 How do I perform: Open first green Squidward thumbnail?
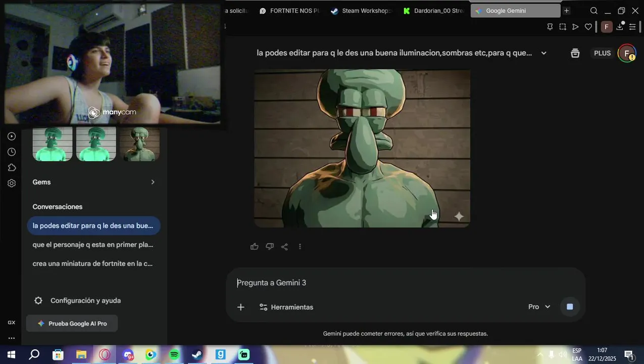tap(53, 144)
